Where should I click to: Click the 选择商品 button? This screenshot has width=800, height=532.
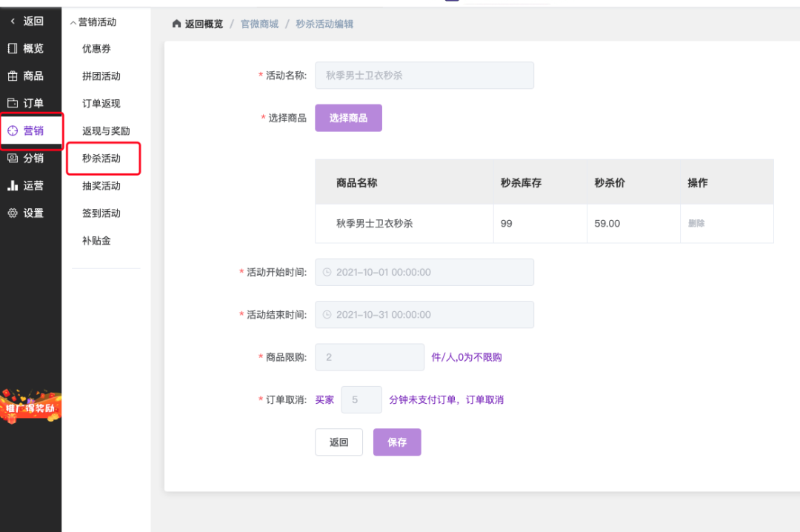click(348, 118)
